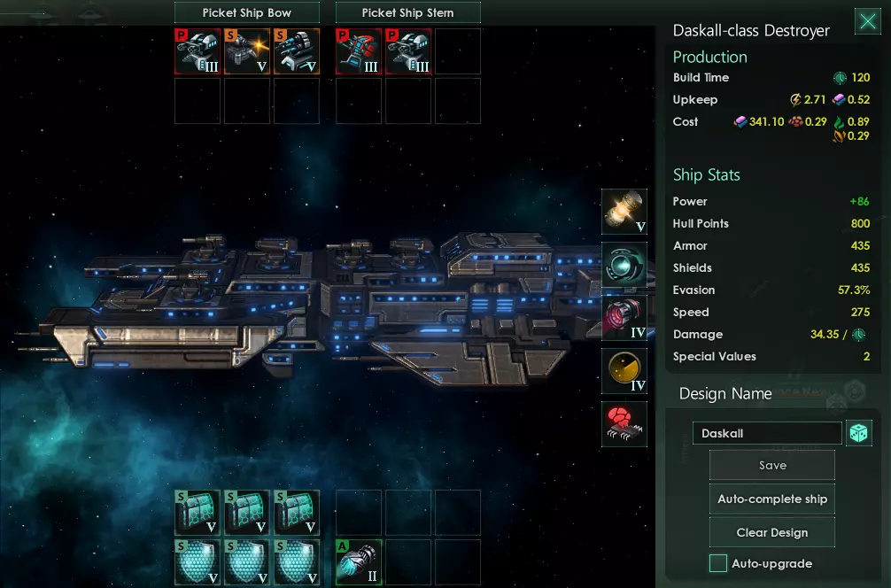Screen dimensions: 891x588
Task: Select the first shield component slot
Action: (x=198, y=561)
